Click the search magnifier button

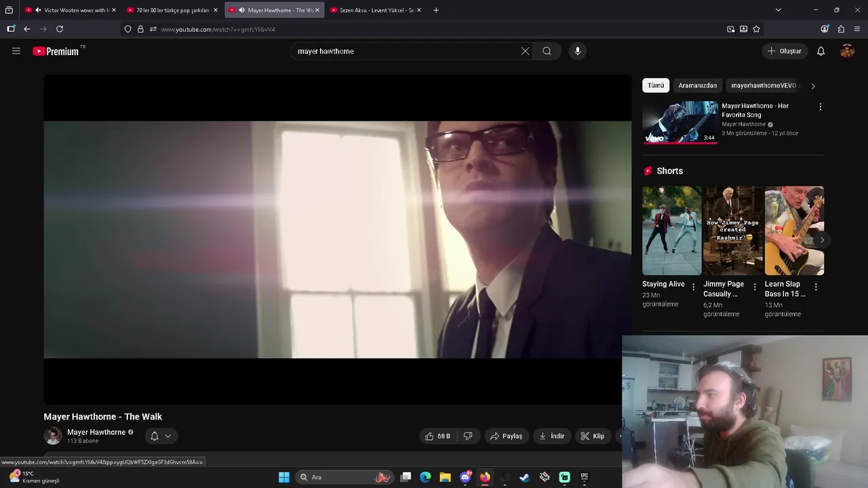pyautogui.click(x=547, y=51)
